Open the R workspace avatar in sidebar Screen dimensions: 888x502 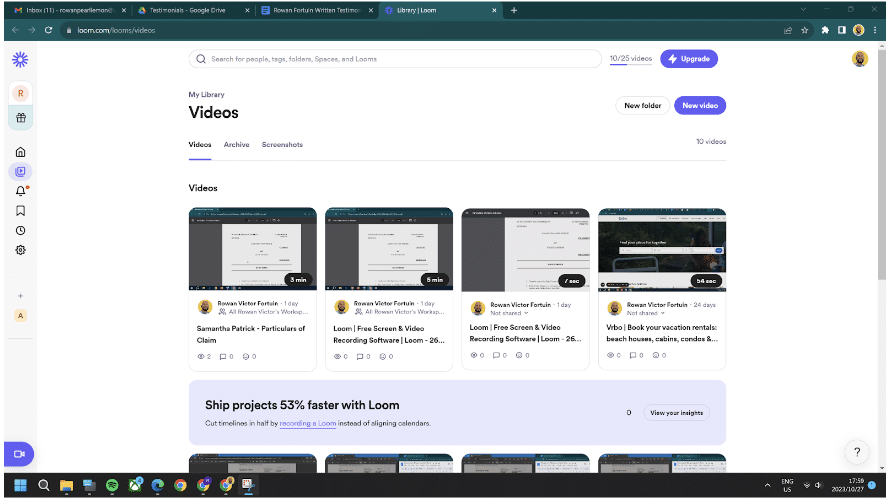[20, 93]
